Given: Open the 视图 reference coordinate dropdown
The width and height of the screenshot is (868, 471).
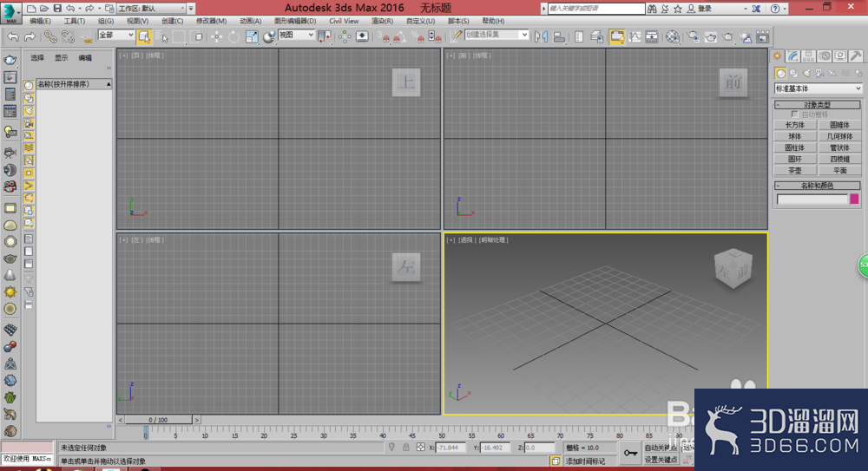Looking at the screenshot, I should 296,35.
